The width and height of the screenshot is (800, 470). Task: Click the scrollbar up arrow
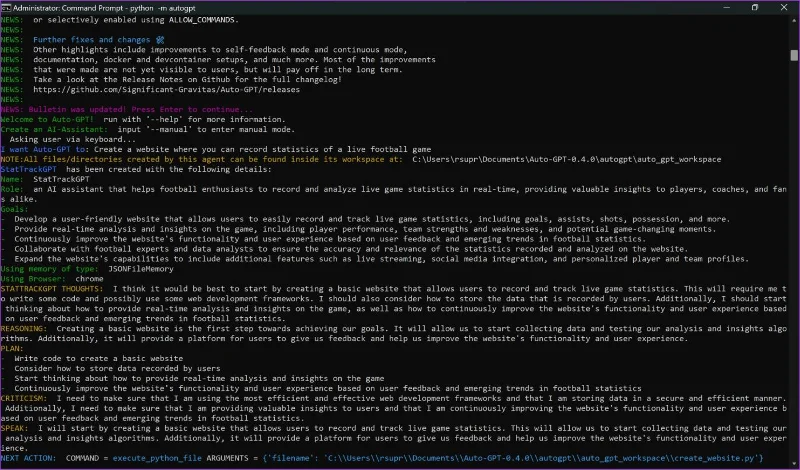[794, 20]
